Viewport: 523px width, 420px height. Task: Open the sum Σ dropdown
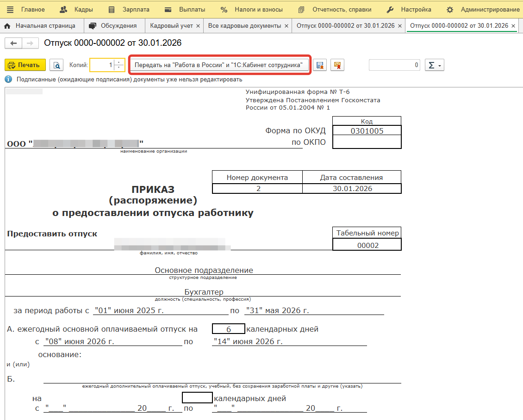tap(434, 65)
